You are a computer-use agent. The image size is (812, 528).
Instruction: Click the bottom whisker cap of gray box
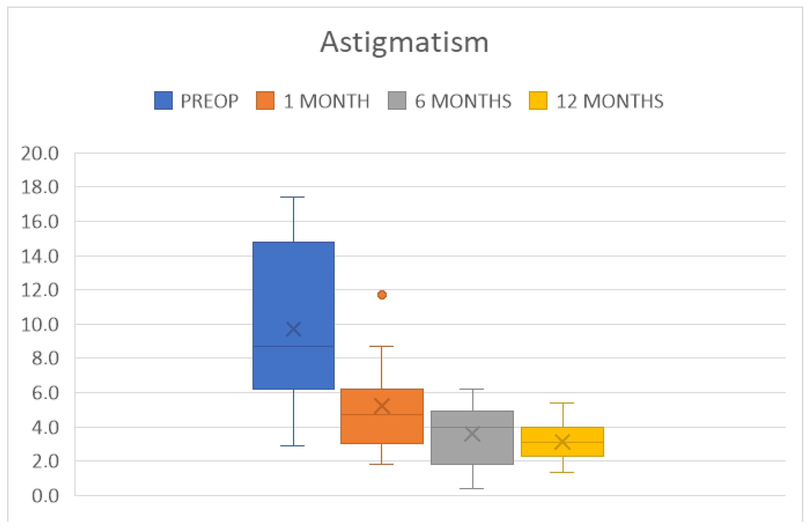pos(472,489)
